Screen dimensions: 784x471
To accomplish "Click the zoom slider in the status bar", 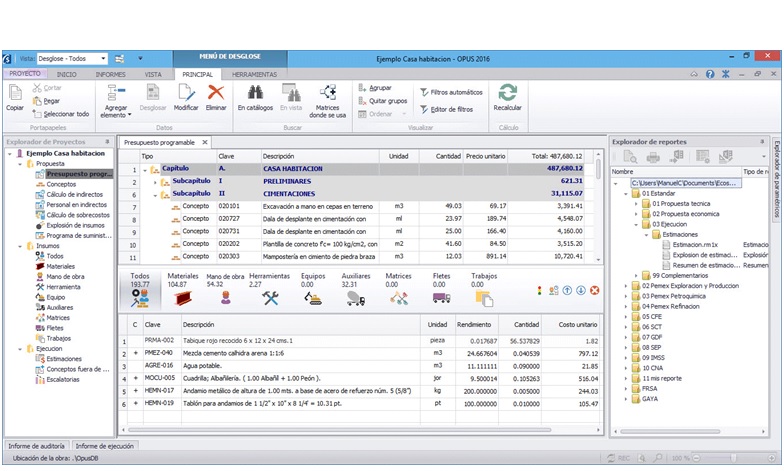I will [x=735, y=457].
